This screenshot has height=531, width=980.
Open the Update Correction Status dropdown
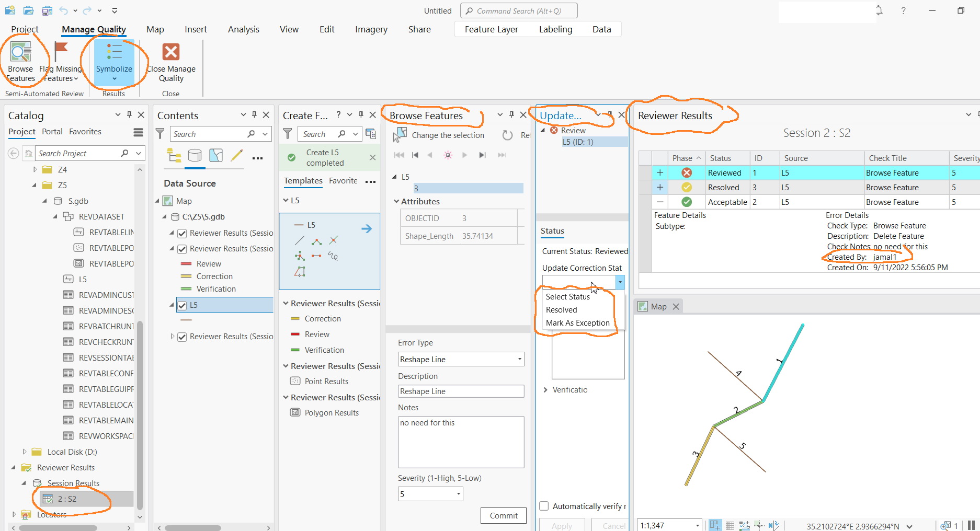click(x=620, y=282)
